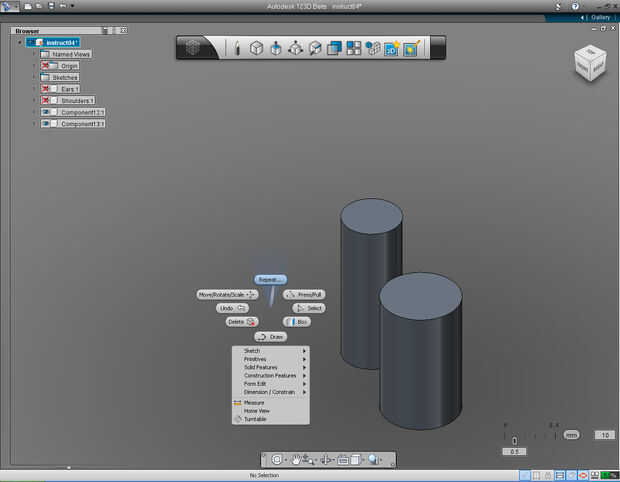Collapse the instruct04 root tree node
Image resolution: width=620 pixels, height=482 pixels.
(19, 42)
